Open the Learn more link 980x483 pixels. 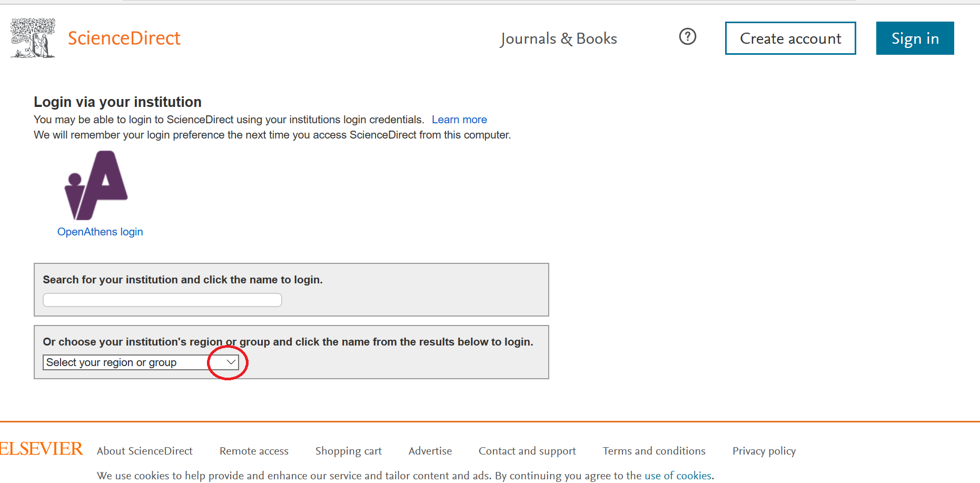tap(459, 120)
